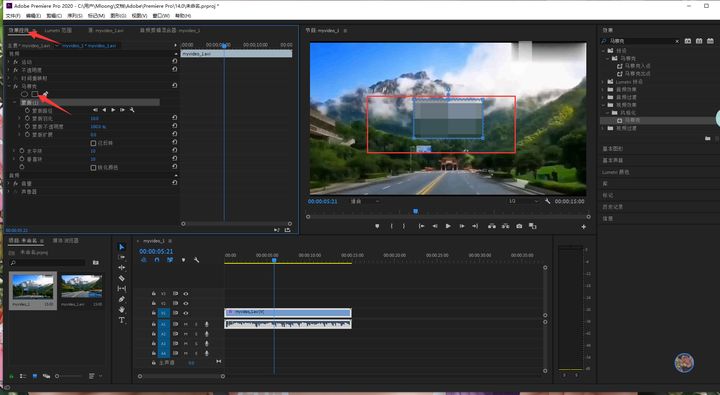This screenshot has width=720, height=395.
Task: Expand video transitions folder in Effects panel
Action: click(x=603, y=128)
